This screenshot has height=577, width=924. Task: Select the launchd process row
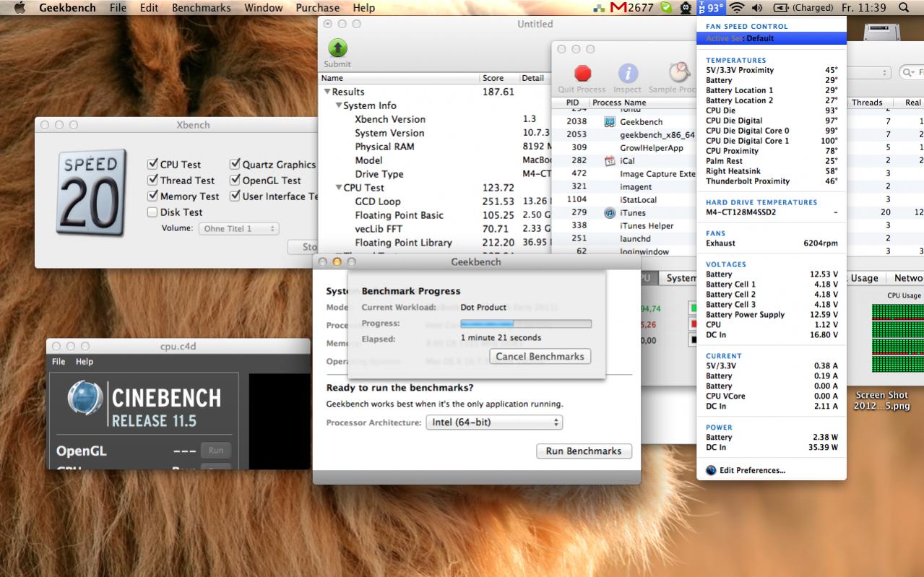click(x=625, y=238)
